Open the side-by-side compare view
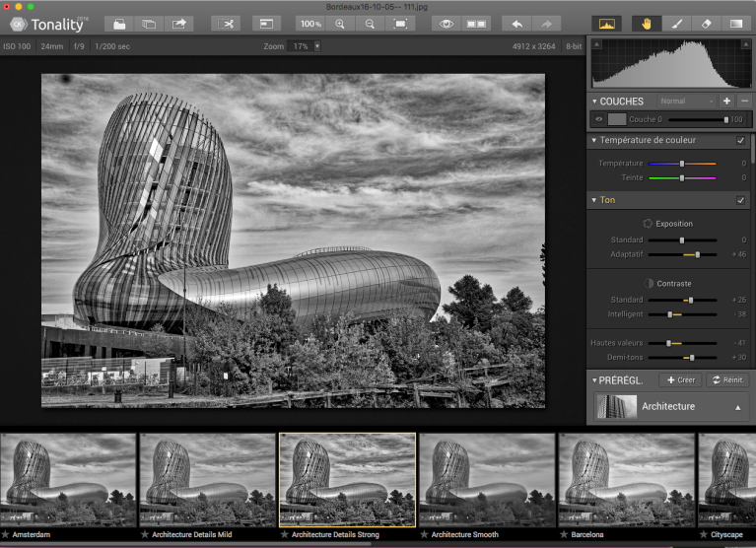Viewport: 756px width, 548px height. click(477, 23)
